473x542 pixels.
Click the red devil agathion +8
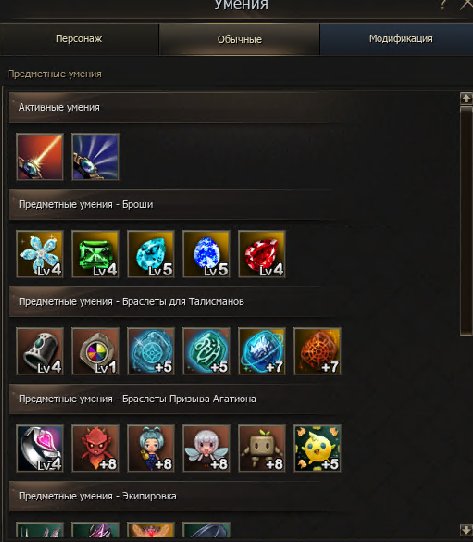click(x=95, y=448)
